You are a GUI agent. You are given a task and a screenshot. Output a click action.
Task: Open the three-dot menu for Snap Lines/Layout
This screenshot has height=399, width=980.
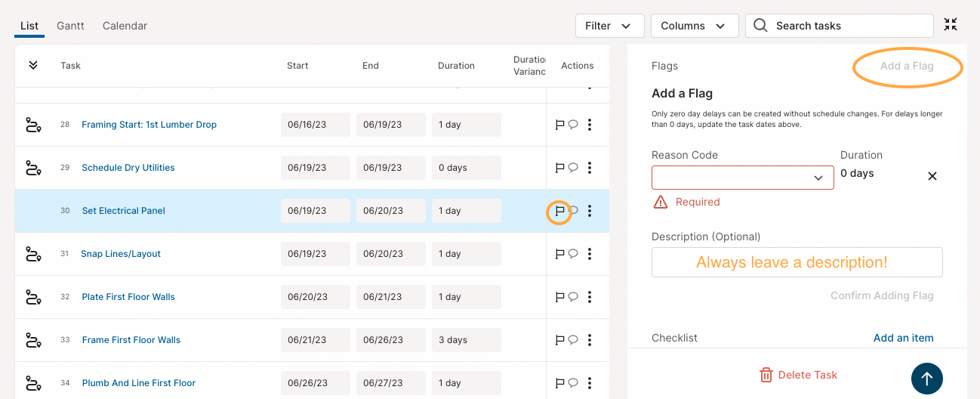pos(590,254)
